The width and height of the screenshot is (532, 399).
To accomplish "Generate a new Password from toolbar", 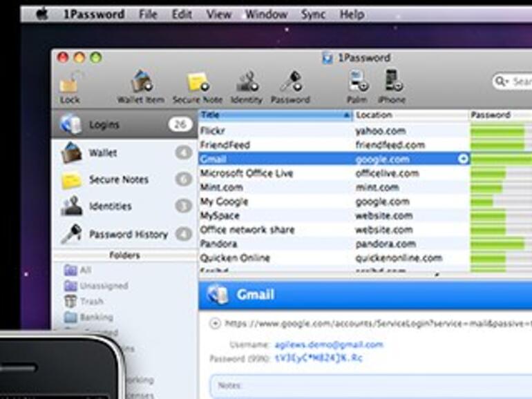I will (290, 86).
